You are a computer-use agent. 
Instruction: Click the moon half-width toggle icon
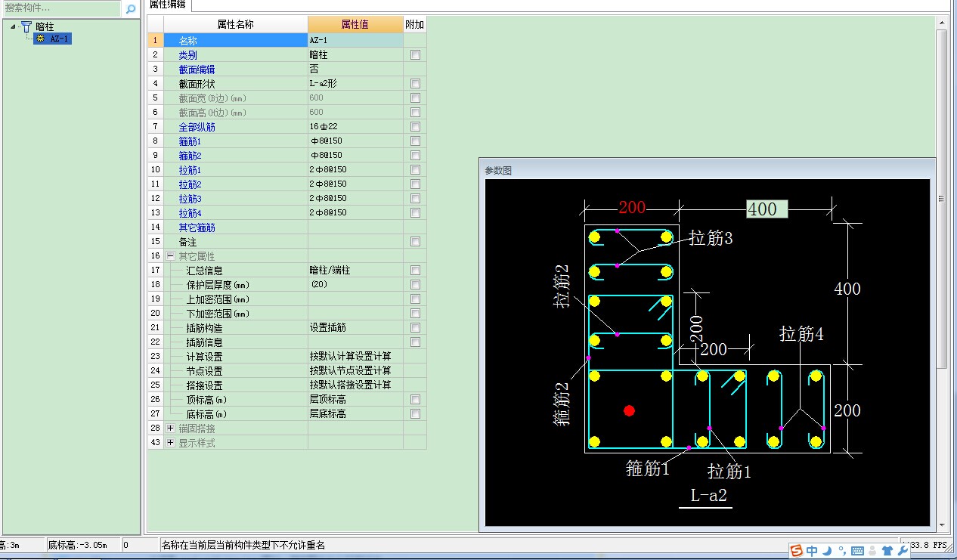pos(827,551)
